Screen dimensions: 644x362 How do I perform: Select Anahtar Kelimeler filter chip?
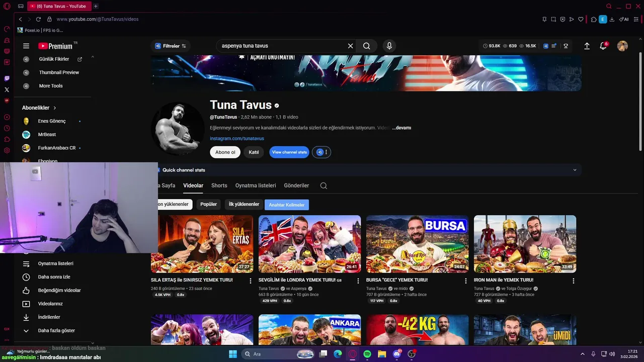click(x=287, y=205)
